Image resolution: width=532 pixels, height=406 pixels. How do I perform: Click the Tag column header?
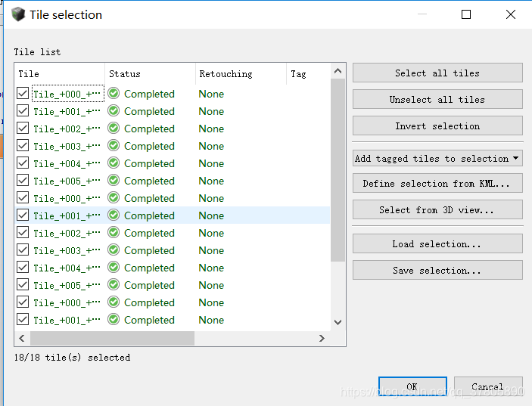308,74
